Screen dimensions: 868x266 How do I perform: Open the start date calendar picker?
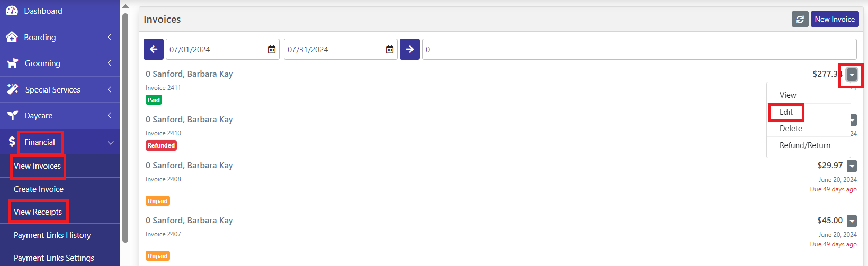(272, 49)
